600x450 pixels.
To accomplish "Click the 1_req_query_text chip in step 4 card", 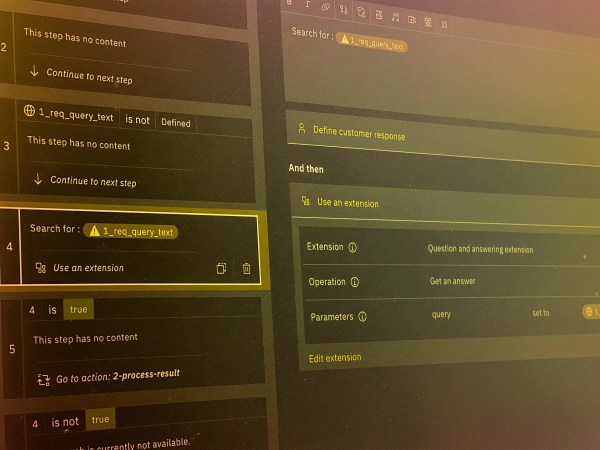I will (x=132, y=231).
